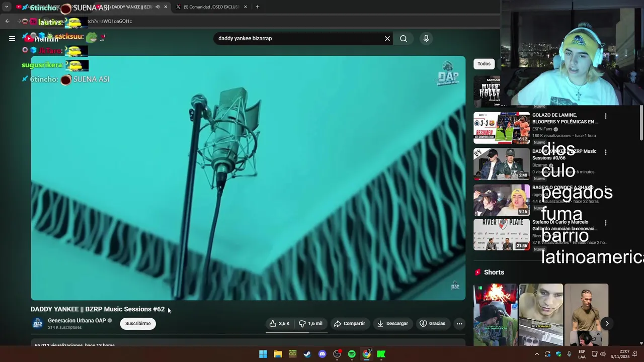Like the video with the thumbs-up button

pyautogui.click(x=279, y=324)
